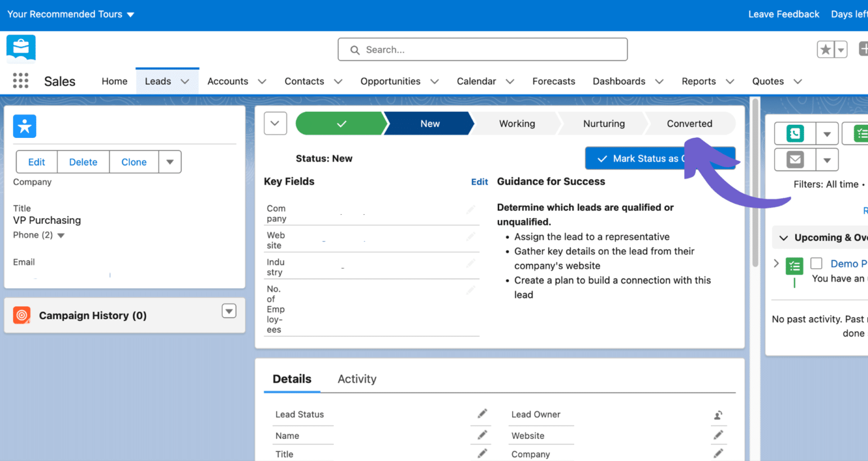Click the Sales app logo icon
Image resolution: width=868 pixels, height=461 pixels.
(x=20, y=49)
